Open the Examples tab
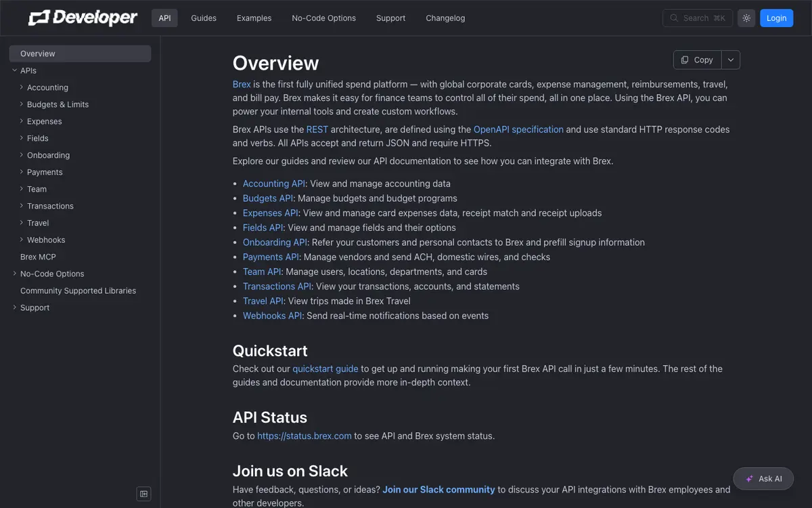The height and width of the screenshot is (508, 812). point(254,18)
